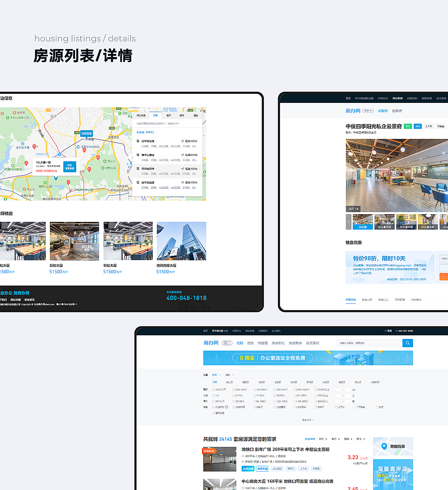Expand the 地铁 location dropdown
Image resolution: width=448 pixels, height=490 pixels.
[x=230, y=375]
